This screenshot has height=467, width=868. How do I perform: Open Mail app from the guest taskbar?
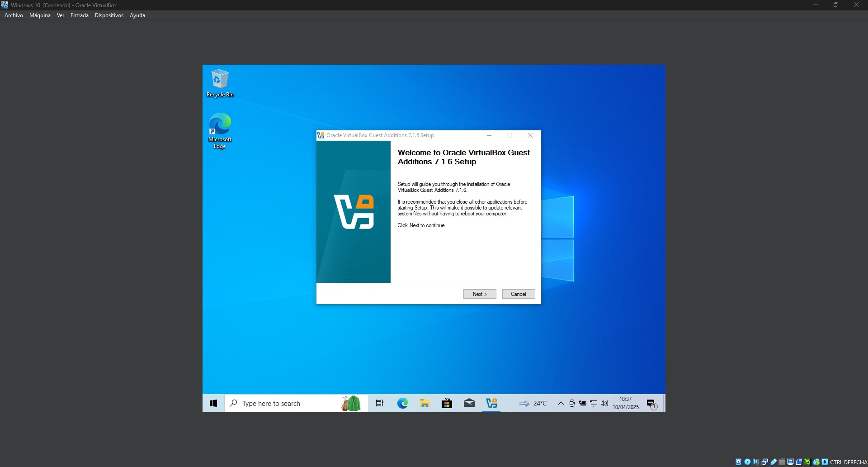tap(469, 403)
